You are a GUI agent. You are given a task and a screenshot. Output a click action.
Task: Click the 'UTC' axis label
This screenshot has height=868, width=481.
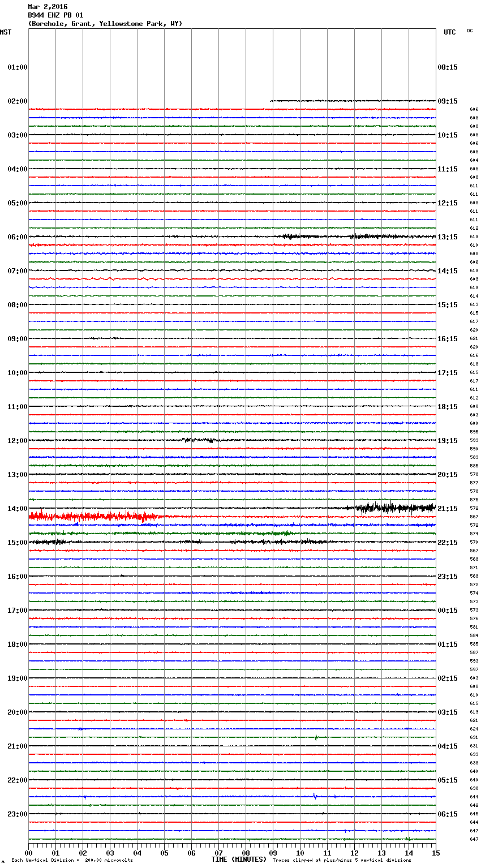[x=450, y=32]
